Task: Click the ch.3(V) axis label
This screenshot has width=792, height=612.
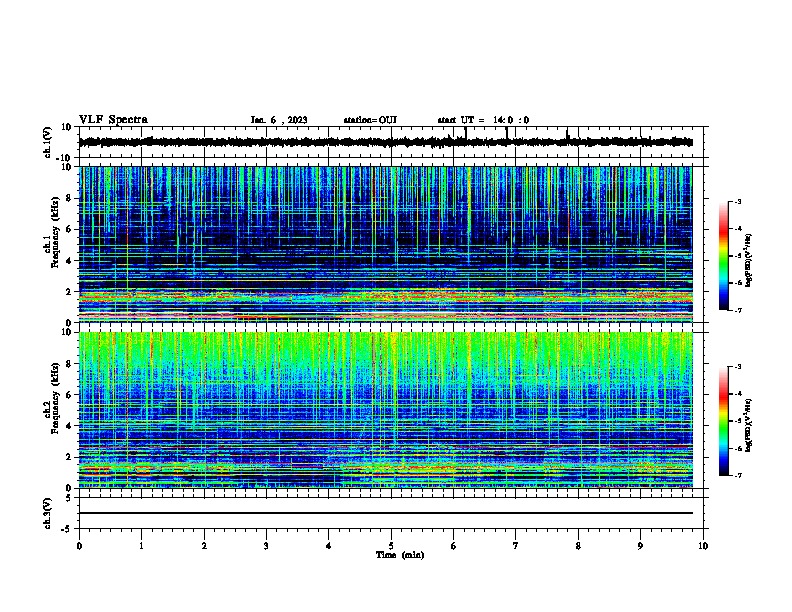Action: (x=48, y=513)
